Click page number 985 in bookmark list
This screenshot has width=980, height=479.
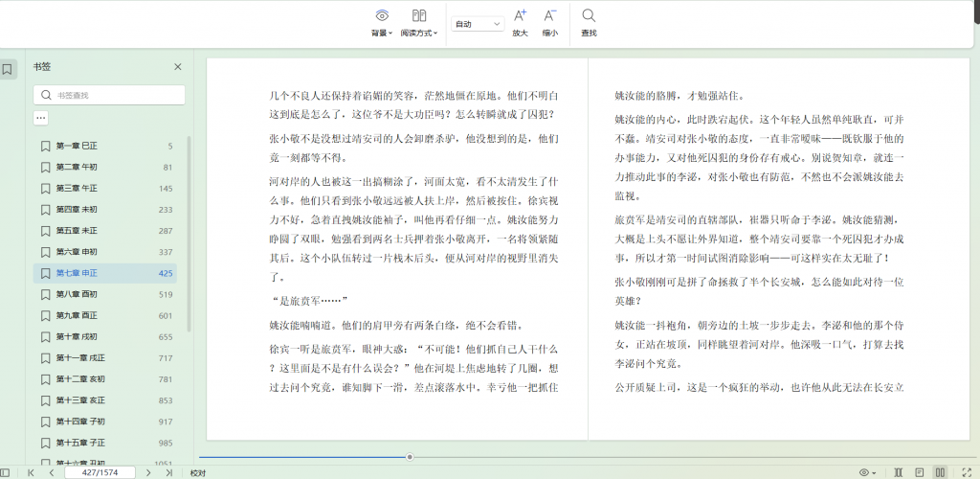(166, 443)
